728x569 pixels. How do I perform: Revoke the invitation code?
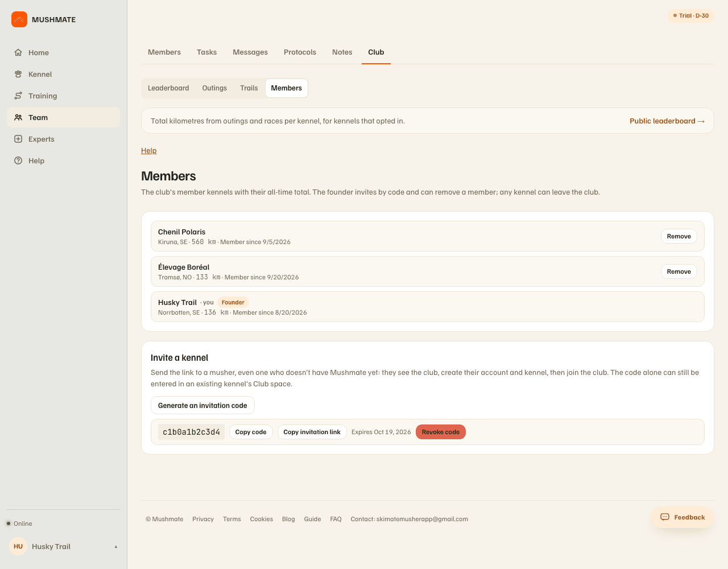tap(441, 432)
